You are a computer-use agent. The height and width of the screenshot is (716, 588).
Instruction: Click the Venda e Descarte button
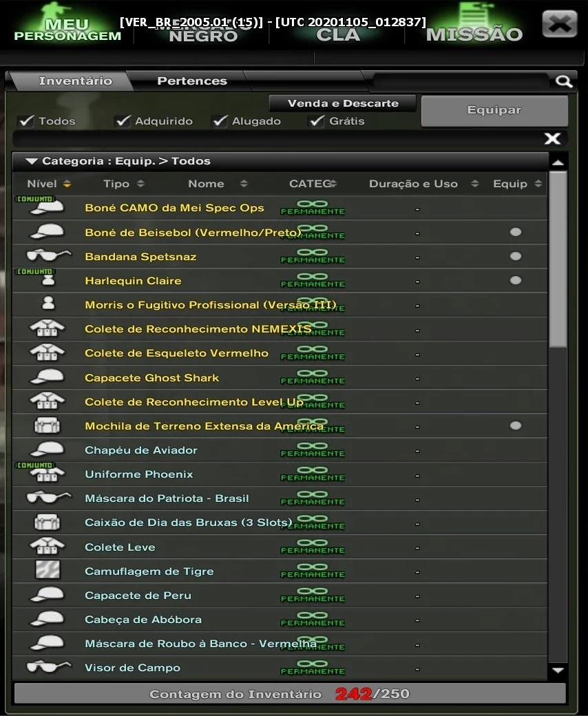pos(342,103)
